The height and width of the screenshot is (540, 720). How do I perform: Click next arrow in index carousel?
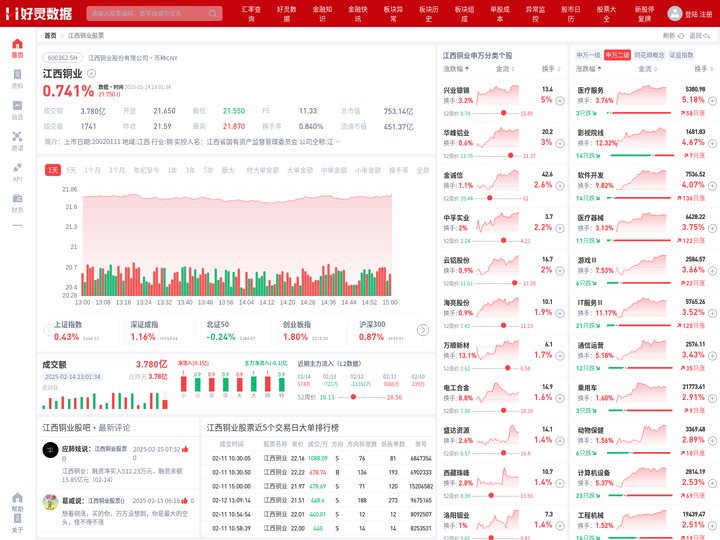422,330
